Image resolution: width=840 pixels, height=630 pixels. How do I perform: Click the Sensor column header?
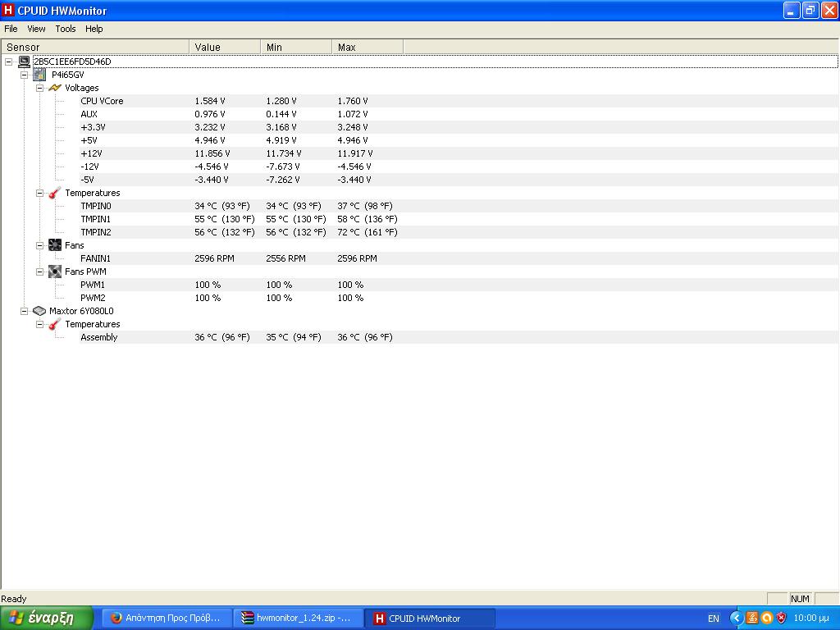pyautogui.click(x=95, y=47)
